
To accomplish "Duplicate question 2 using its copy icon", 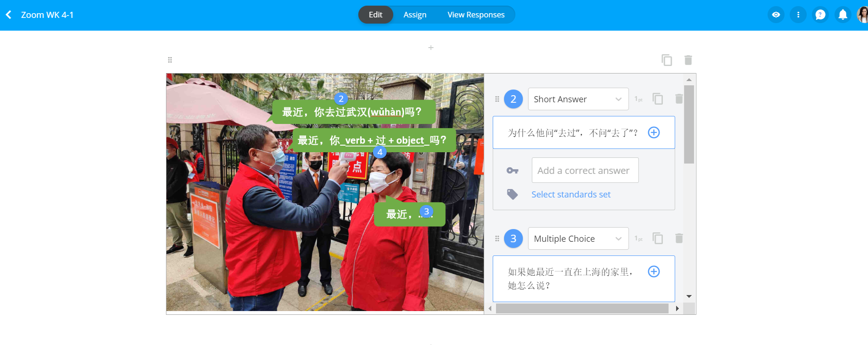I will tap(658, 99).
